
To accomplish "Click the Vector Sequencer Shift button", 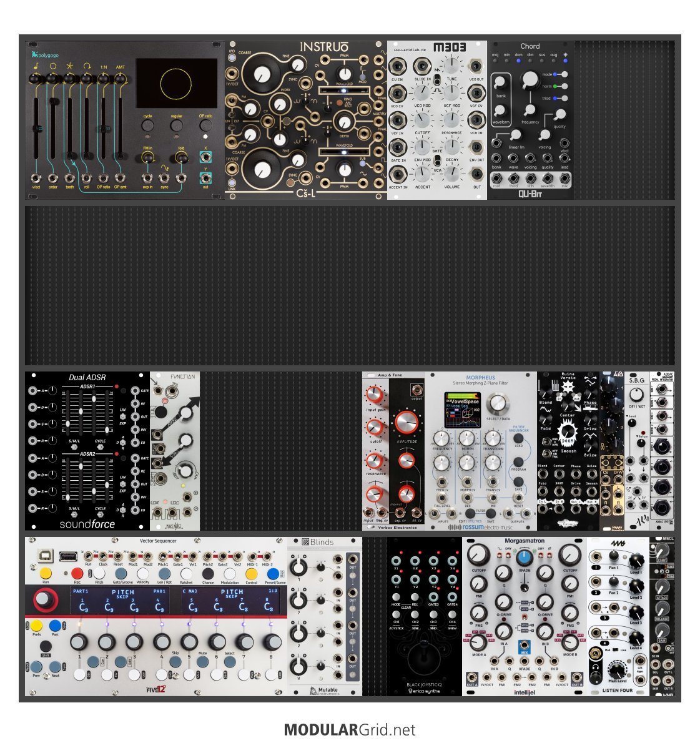I will (x=46, y=646).
